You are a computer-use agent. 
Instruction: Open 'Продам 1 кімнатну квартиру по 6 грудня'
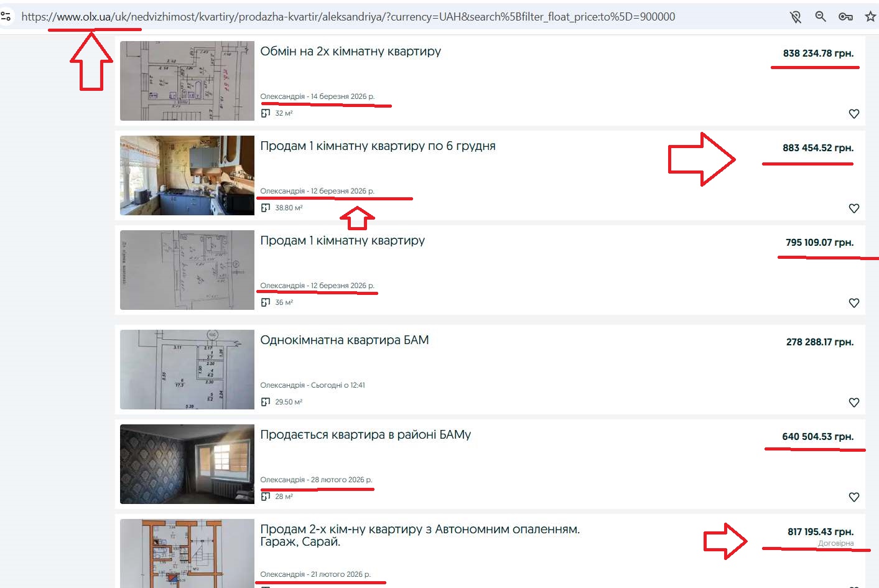(x=378, y=146)
